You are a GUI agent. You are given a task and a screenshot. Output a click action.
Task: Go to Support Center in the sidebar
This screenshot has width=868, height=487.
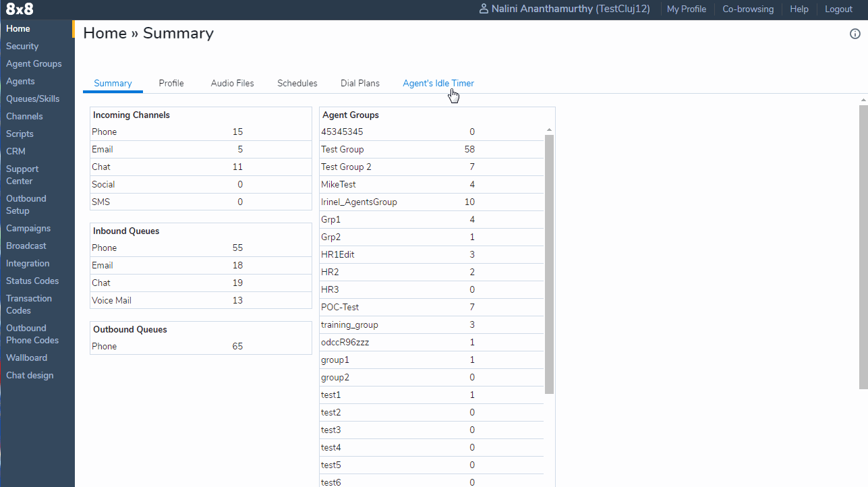coord(22,175)
